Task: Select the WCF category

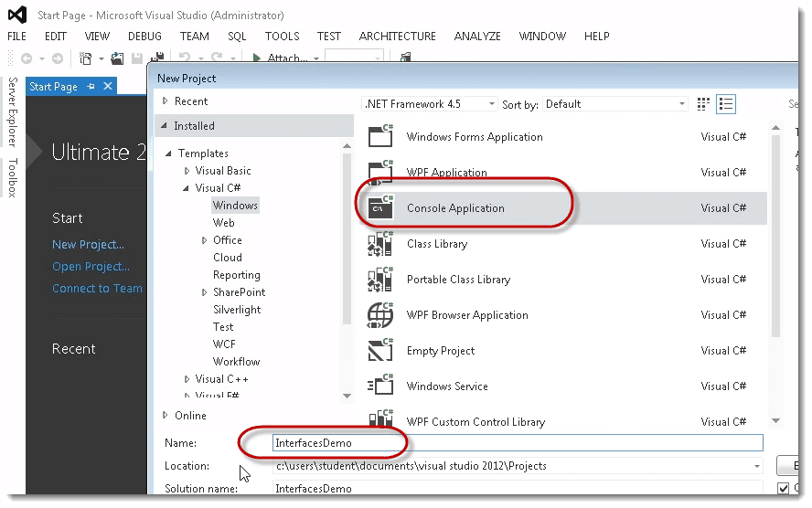Action: [x=224, y=344]
